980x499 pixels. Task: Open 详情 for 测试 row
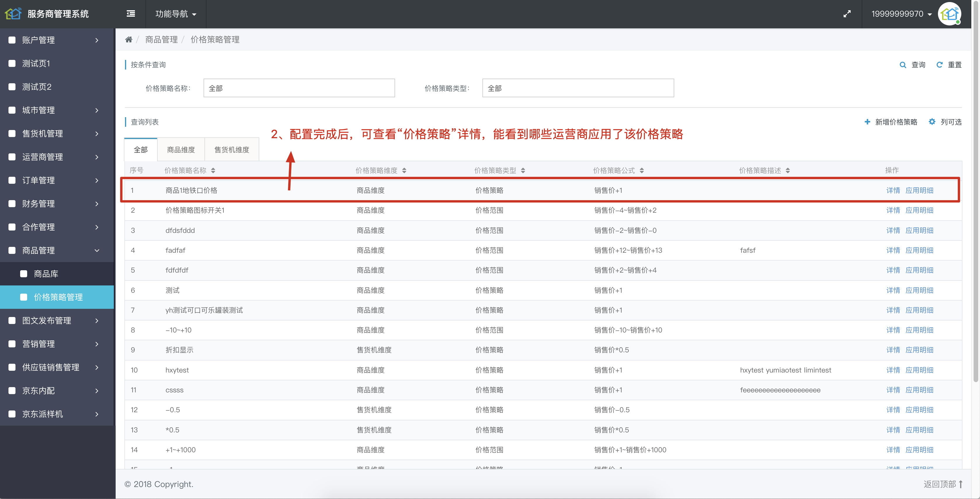893,290
